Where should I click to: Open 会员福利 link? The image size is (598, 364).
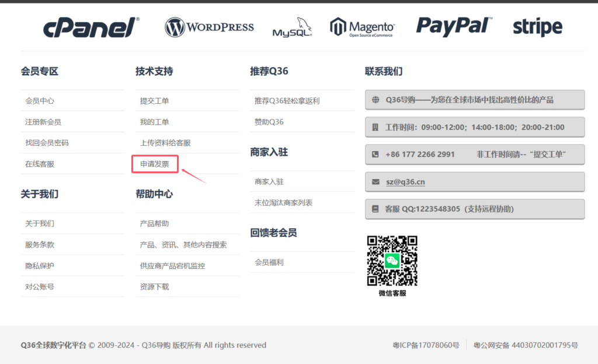click(269, 262)
